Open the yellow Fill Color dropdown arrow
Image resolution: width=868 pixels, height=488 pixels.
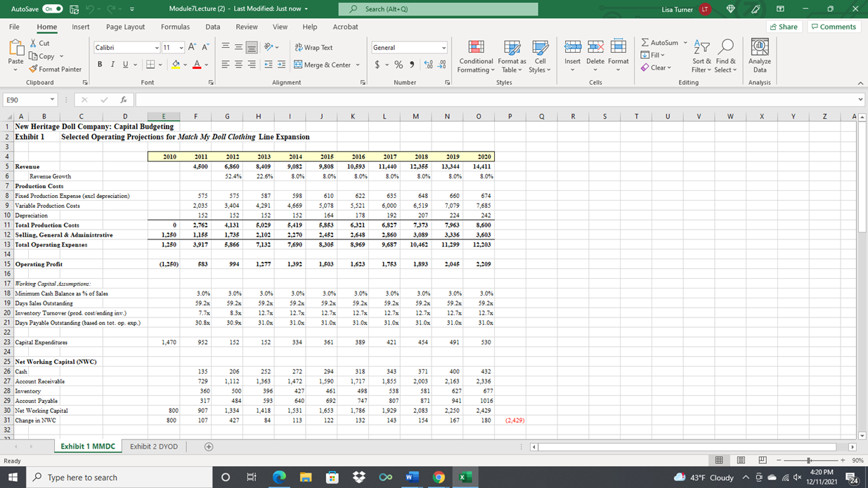pyautogui.click(x=185, y=65)
